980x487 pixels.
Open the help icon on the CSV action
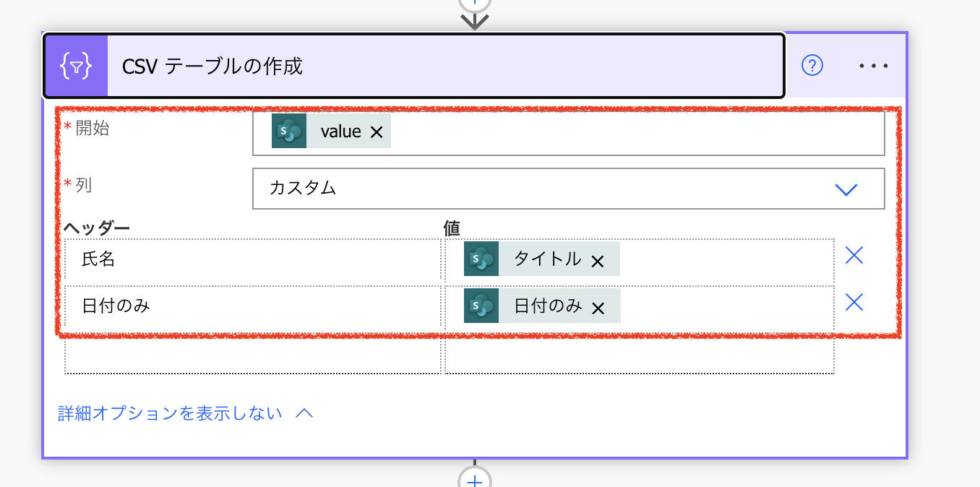coord(811,65)
